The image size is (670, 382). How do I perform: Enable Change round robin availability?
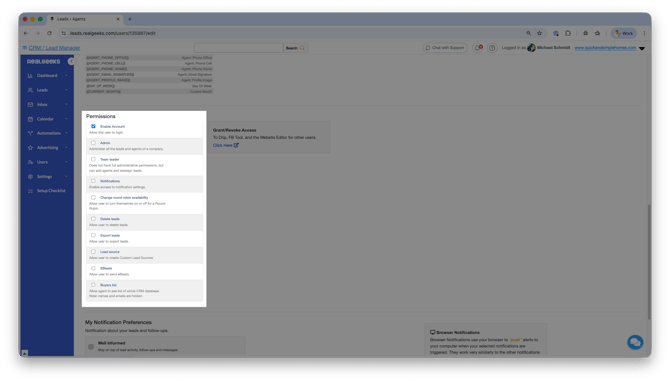[x=93, y=197]
